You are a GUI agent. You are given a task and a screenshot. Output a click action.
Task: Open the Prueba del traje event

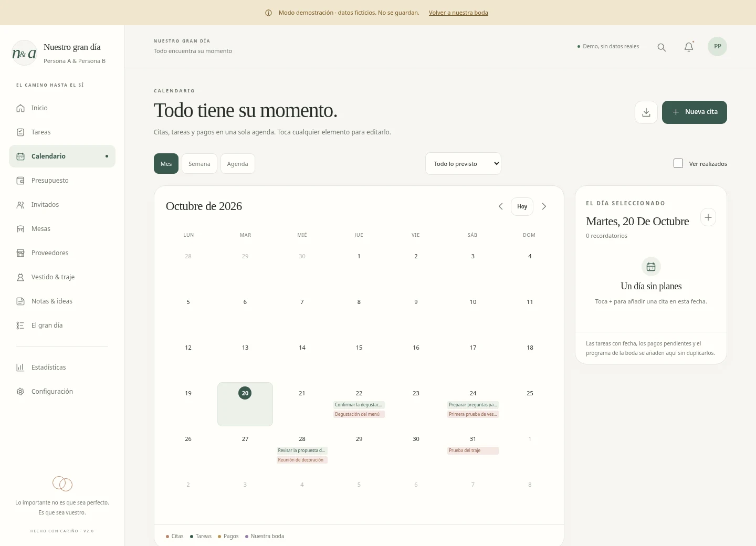pyautogui.click(x=473, y=450)
